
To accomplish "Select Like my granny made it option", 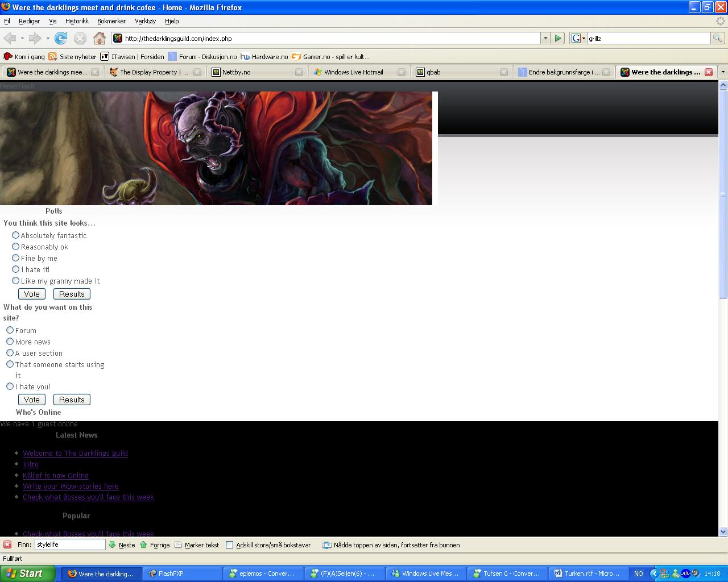I will (16, 281).
